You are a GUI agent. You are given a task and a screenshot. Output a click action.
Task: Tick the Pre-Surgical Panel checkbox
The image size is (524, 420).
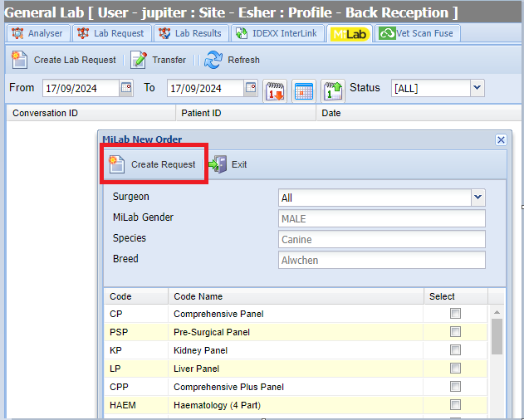tap(455, 332)
